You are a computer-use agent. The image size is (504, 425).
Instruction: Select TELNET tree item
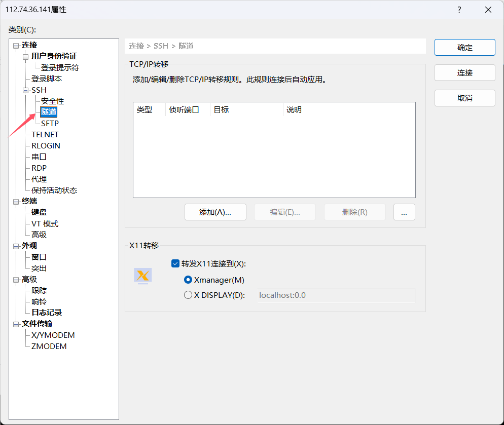pyautogui.click(x=45, y=135)
